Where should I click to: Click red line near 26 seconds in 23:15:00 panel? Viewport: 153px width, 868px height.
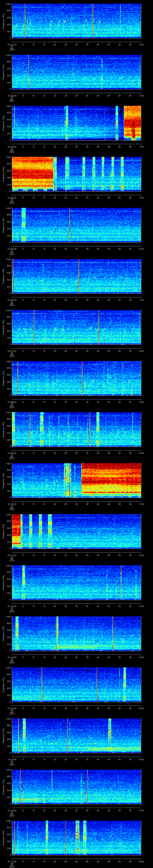click(68, 735)
